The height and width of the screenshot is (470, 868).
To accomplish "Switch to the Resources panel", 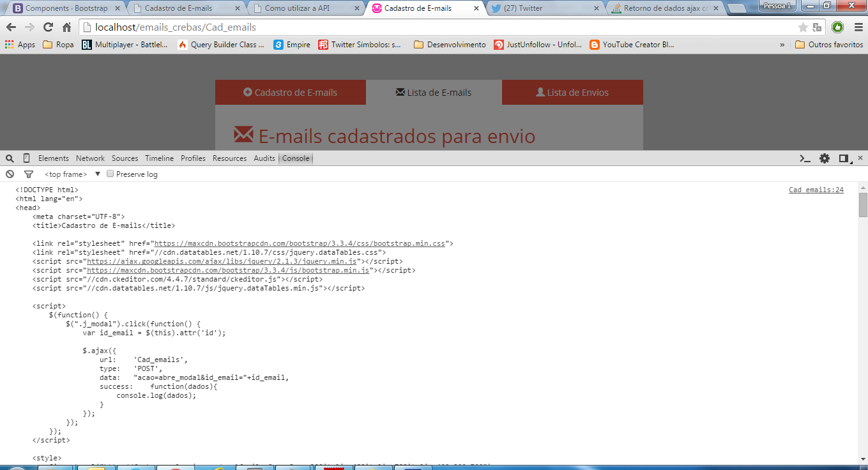I will (x=229, y=158).
